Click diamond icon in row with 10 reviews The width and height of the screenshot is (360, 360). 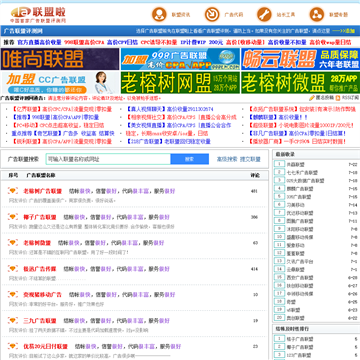coord(13,295)
